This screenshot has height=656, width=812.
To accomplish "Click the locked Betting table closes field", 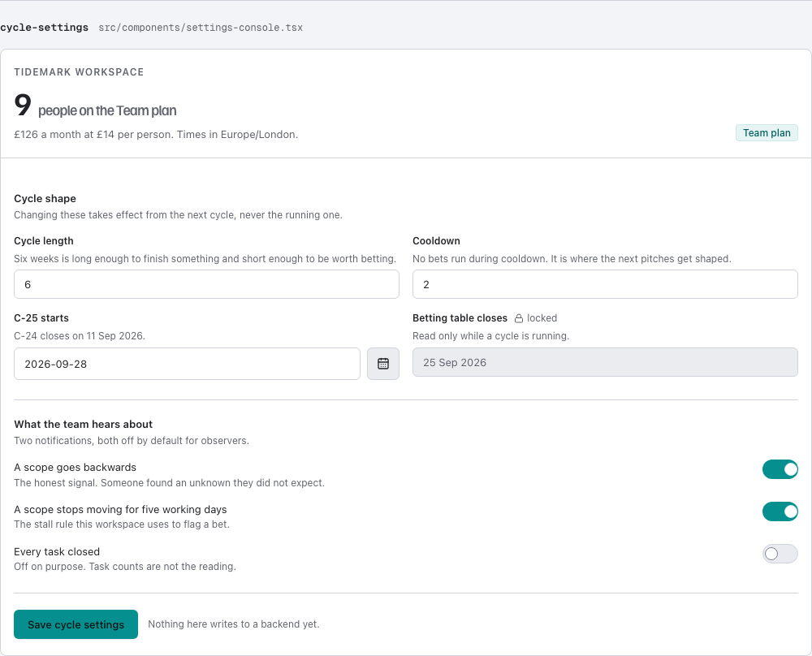I will click(x=605, y=362).
